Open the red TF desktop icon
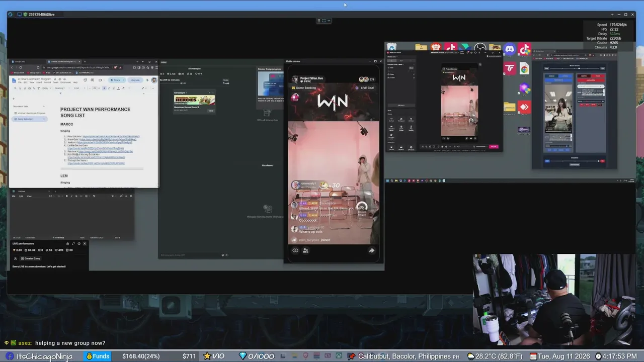The width and height of the screenshot is (644, 362). [510, 68]
